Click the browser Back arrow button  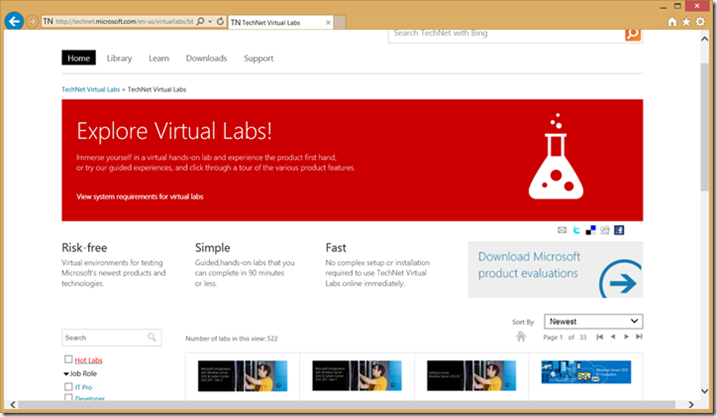click(x=14, y=21)
